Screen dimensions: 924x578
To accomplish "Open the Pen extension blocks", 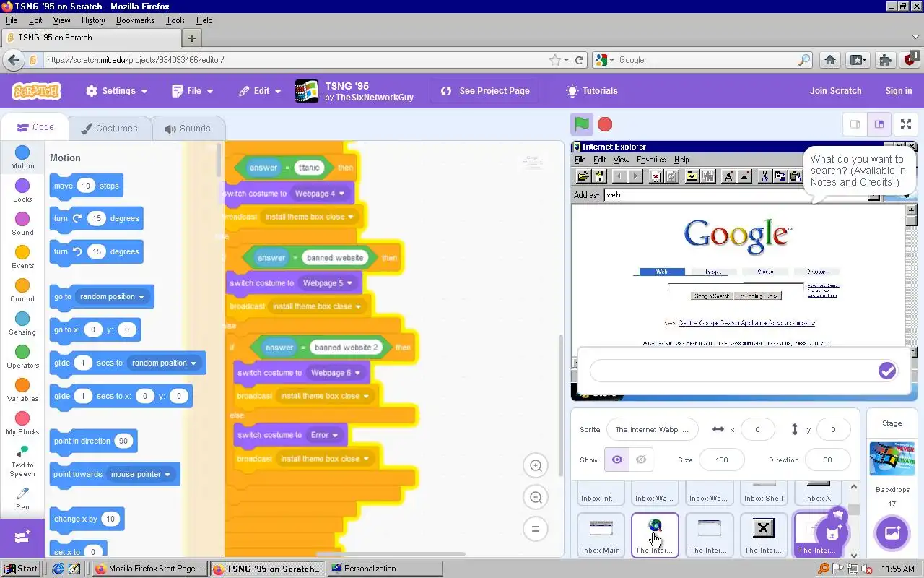I will (x=22, y=499).
